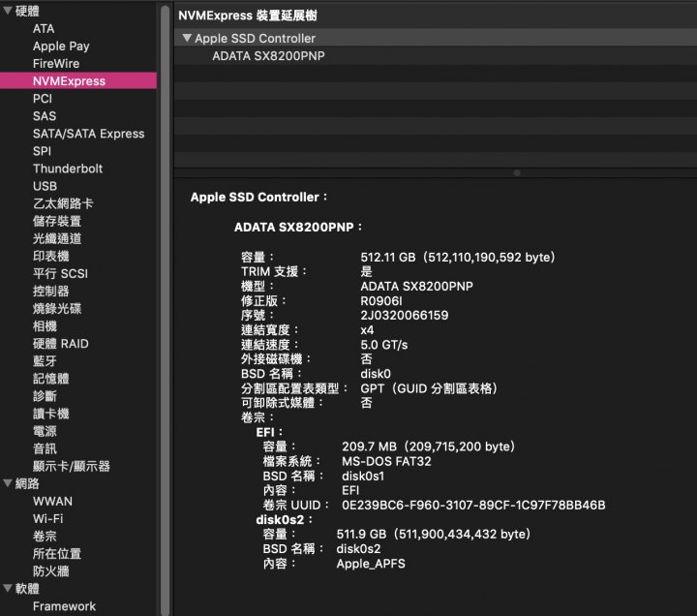The image size is (697, 616).
Task: Open 乙太網路卡 sidebar item
Action: (63, 203)
